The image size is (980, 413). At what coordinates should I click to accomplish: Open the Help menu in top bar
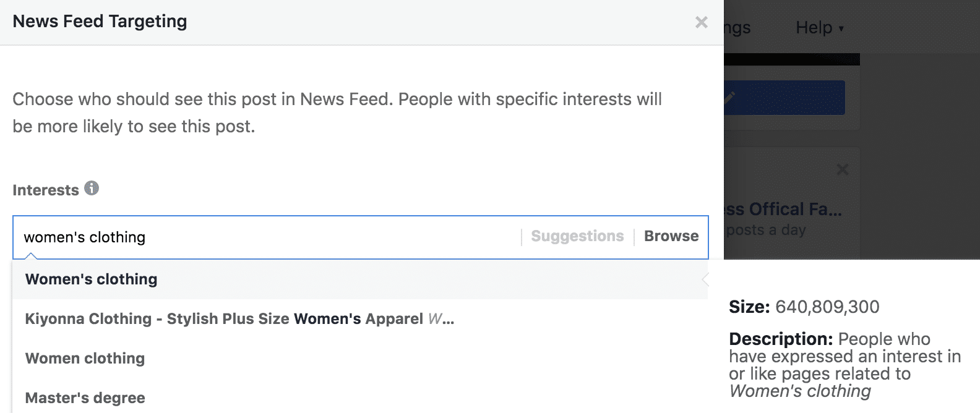(x=814, y=28)
